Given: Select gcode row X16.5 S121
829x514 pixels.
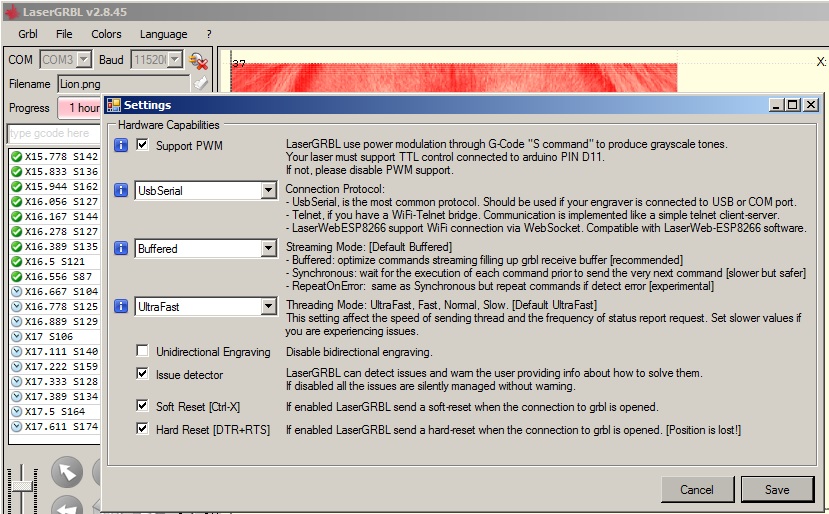Looking at the screenshot, I should click(x=55, y=261).
